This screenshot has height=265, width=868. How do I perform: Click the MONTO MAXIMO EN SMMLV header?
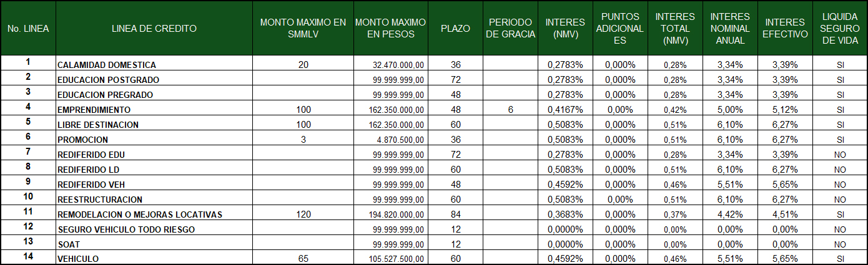pos(303,28)
